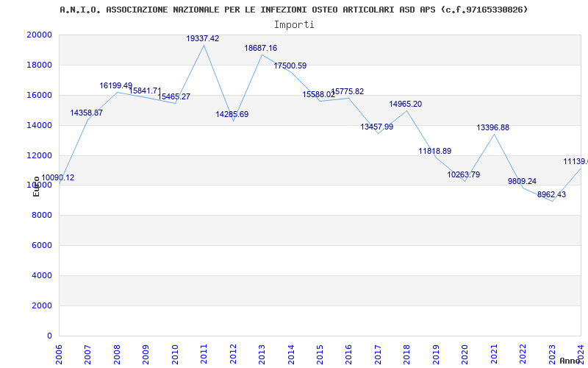Click the data label 13396.88
Viewport: 588px width, 368px height.
pos(492,127)
